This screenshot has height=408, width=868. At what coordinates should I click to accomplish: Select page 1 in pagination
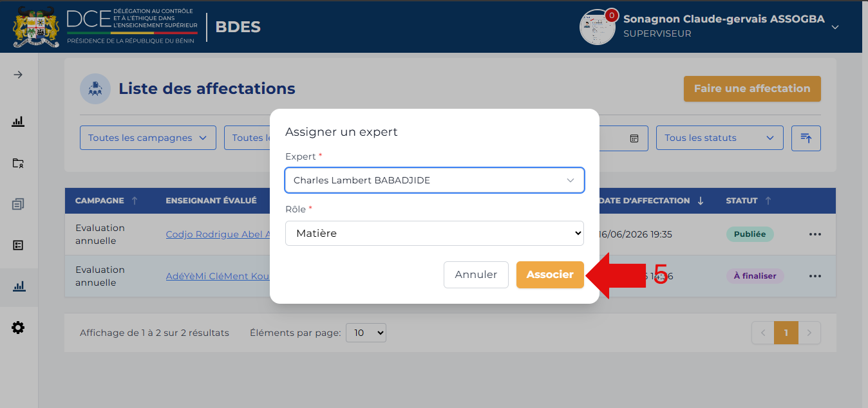(786, 333)
